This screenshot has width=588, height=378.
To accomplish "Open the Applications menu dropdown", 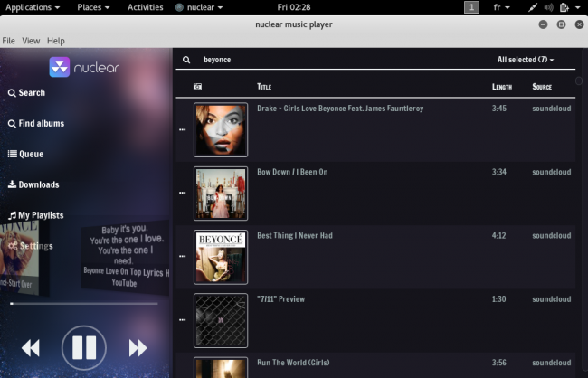I will [x=33, y=7].
